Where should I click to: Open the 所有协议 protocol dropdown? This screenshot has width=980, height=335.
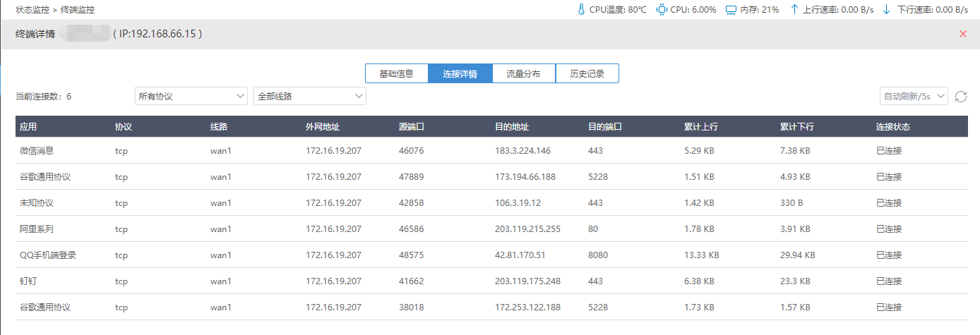[191, 96]
